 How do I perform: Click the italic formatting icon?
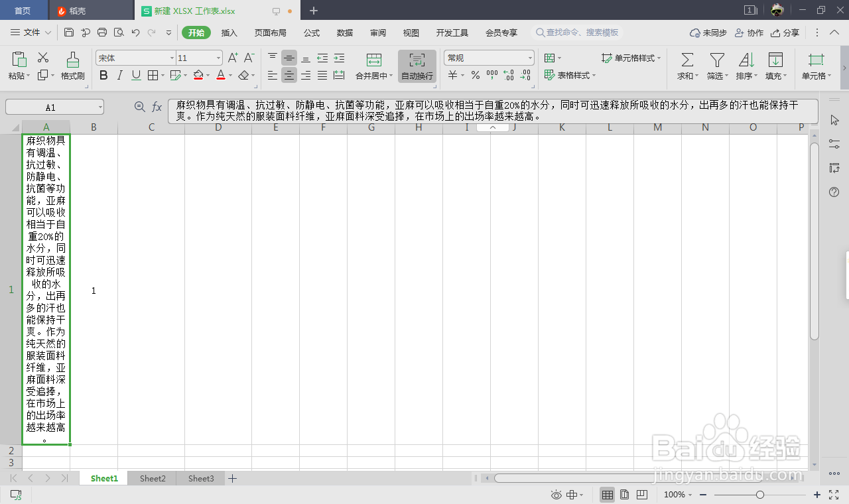point(119,75)
